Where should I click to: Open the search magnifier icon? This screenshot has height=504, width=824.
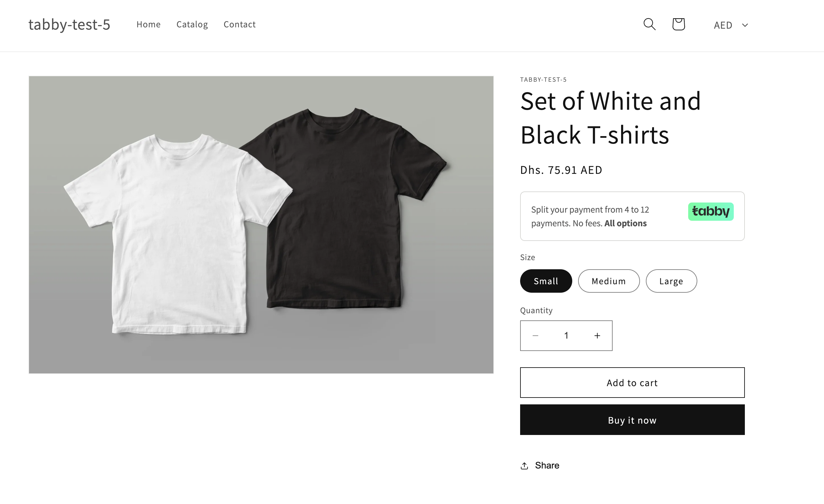pyautogui.click(x=649, y=24)
